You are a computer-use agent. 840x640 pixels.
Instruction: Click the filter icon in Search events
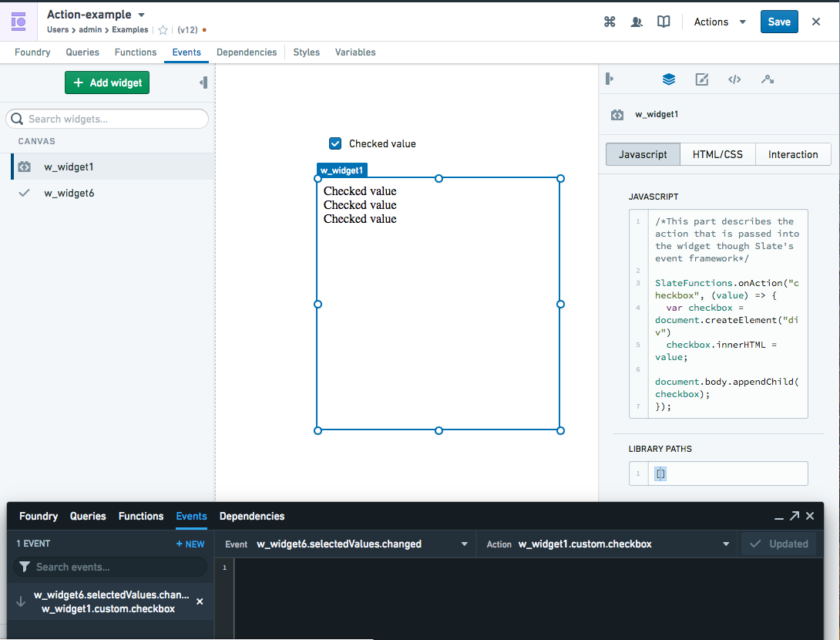point(25,567)
